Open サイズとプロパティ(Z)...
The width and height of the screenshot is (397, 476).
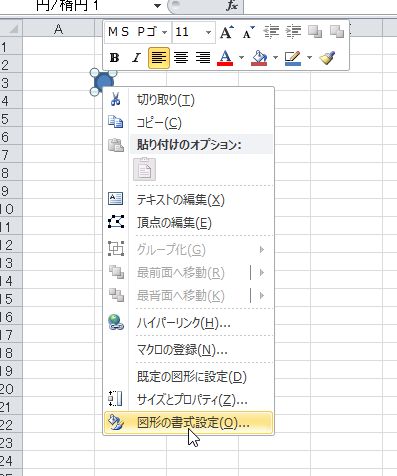pos(189,399)
